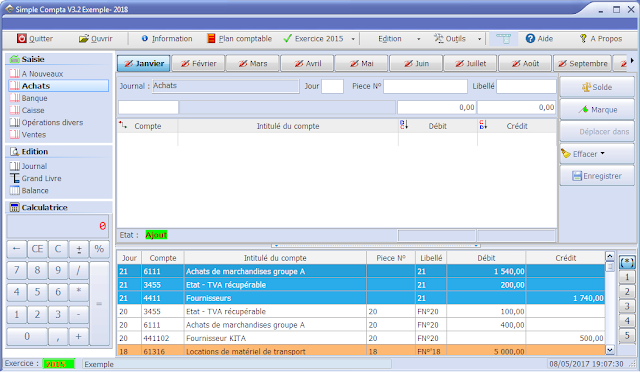Switch to the Février tab

198,63
